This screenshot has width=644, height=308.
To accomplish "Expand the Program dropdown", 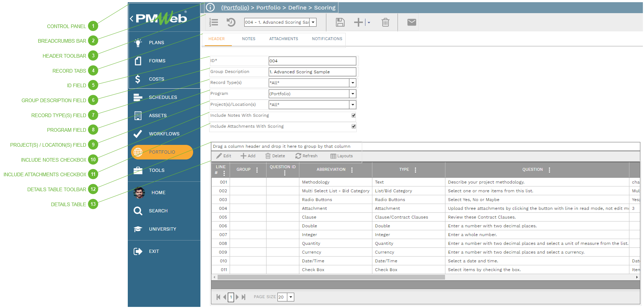I will point(353,94).
